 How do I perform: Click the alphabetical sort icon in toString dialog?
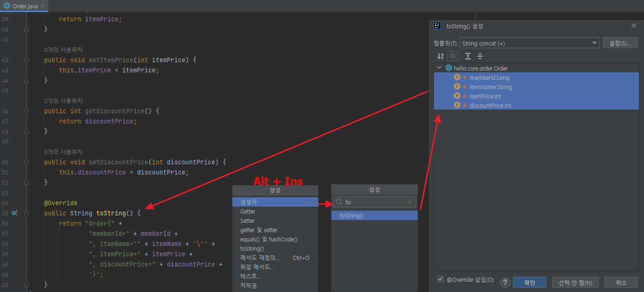point(440,56)
